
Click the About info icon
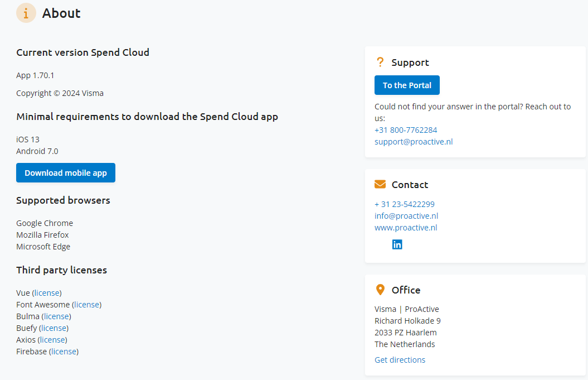pos(26,13)
